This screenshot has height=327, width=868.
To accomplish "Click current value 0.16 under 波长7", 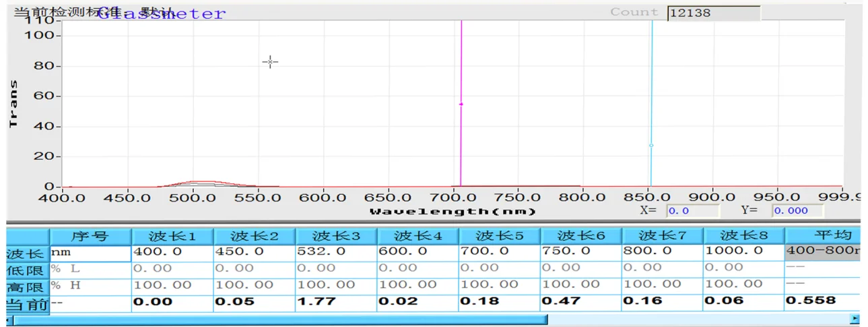I will click(663, 303).
